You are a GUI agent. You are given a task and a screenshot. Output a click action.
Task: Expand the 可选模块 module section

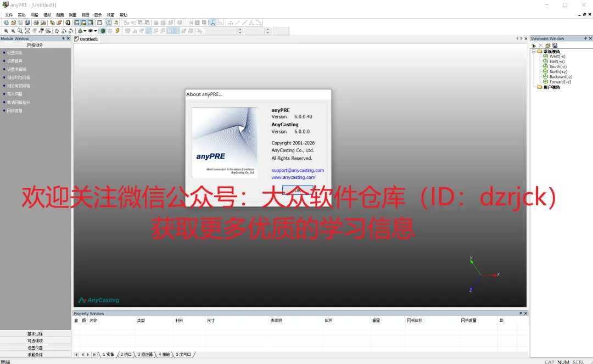tap(35, 341)
